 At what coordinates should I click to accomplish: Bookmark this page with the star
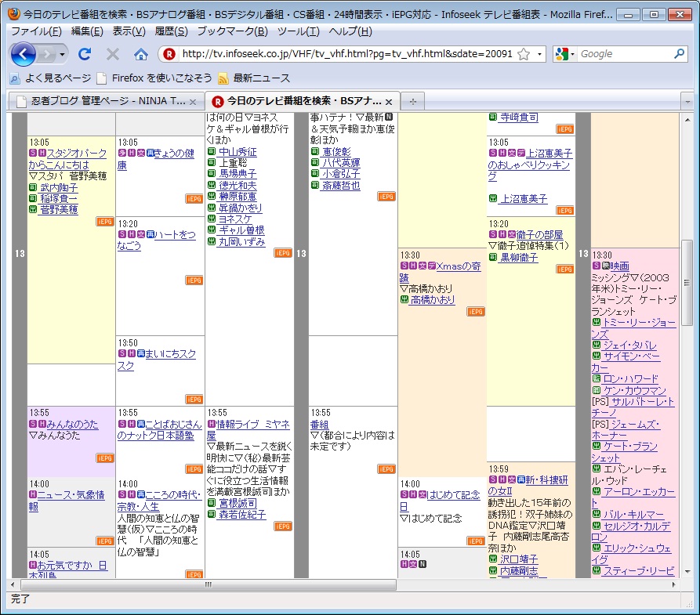click(x=524, y=54)
